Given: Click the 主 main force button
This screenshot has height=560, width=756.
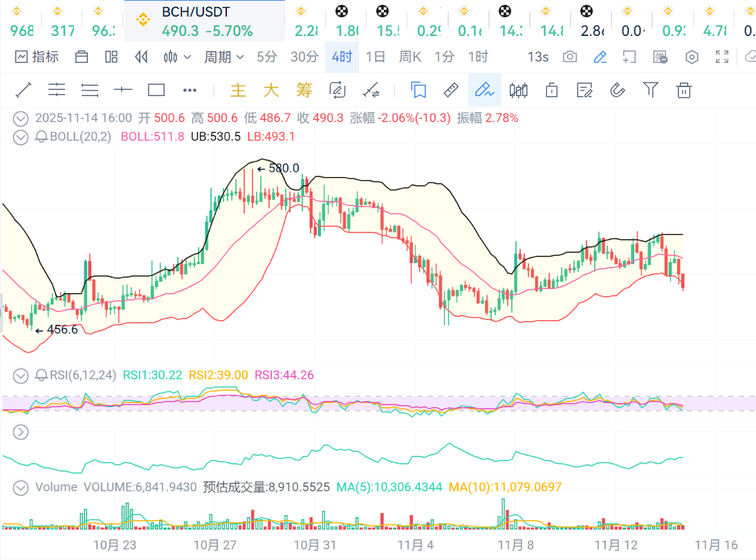Looking at the screenshot, I should pos(238,90).
